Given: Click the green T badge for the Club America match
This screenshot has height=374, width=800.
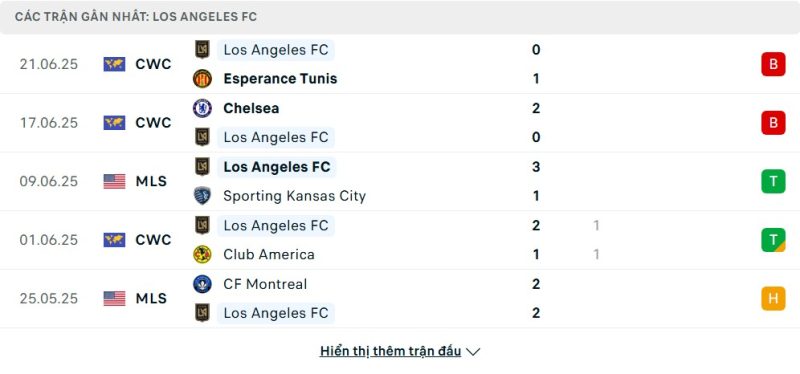Looking at the screenshot, I should tap(773, 240).
